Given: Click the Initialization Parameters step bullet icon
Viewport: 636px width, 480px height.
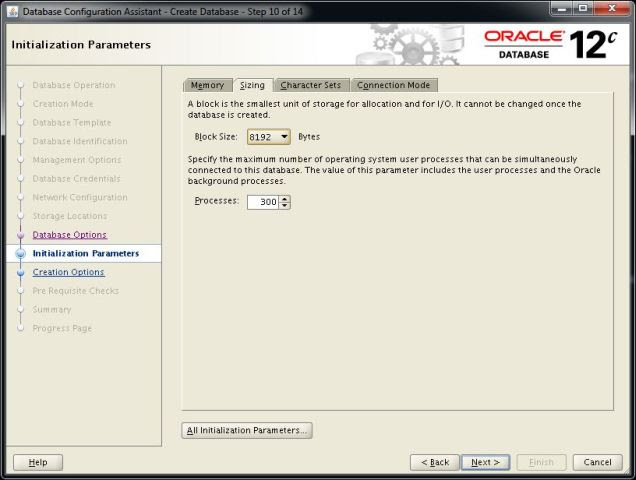Looking at the screenshot, I should (21, 254).
